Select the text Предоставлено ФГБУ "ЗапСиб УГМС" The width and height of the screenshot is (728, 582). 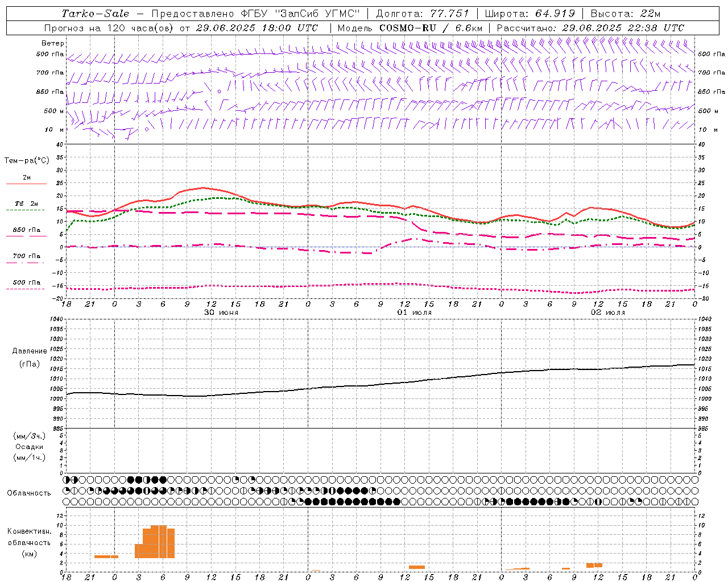255,14
